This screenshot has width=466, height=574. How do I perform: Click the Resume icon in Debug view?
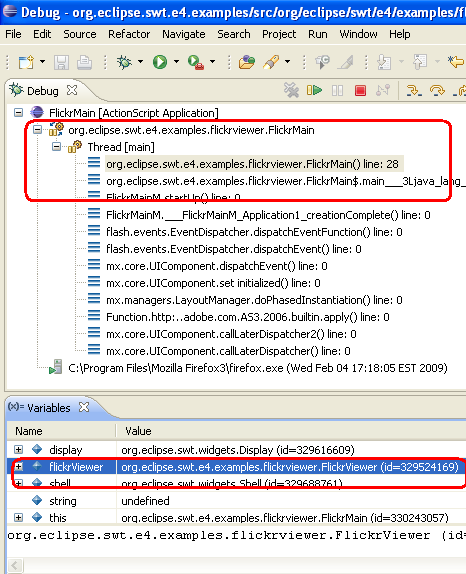coord(314,90)
